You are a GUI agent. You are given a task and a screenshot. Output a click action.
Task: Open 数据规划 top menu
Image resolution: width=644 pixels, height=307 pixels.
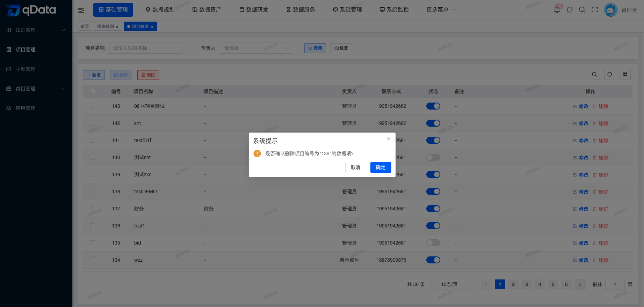160,10
